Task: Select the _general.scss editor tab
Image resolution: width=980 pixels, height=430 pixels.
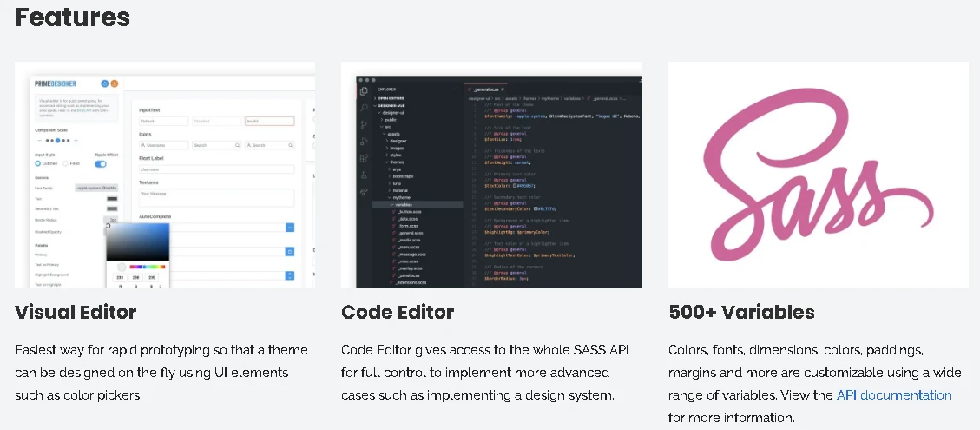Action: 484,89
